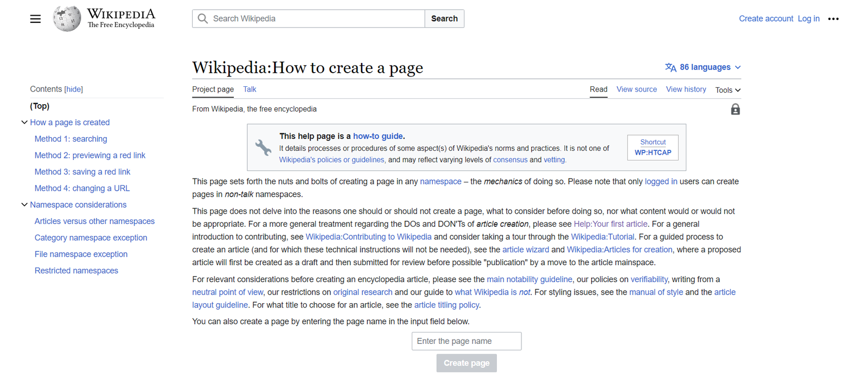Switch to the Talk tab
This screenshot has width=868, height=384.
point(250,89)
